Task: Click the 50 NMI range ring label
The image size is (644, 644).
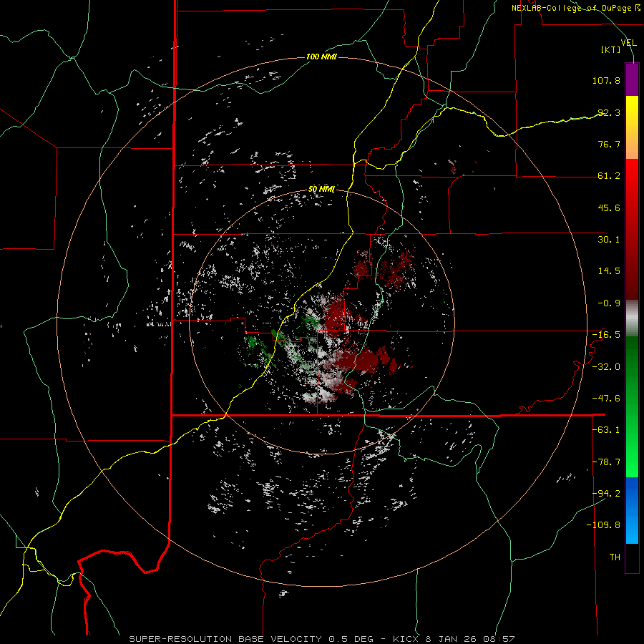Action: [x=321, y=190]
